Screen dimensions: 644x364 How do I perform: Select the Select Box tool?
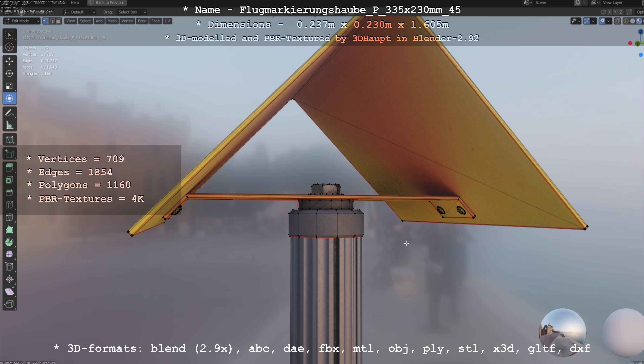coord(9,34)
